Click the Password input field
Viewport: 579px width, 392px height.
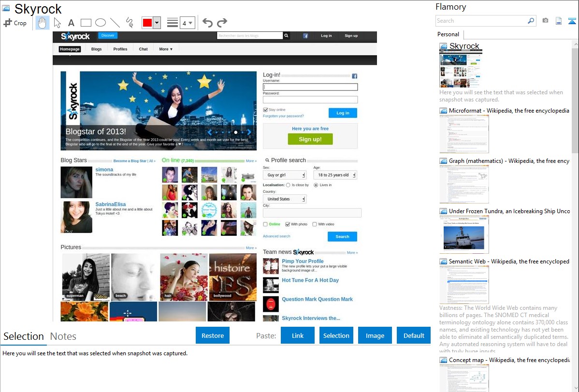pos(310,100)
